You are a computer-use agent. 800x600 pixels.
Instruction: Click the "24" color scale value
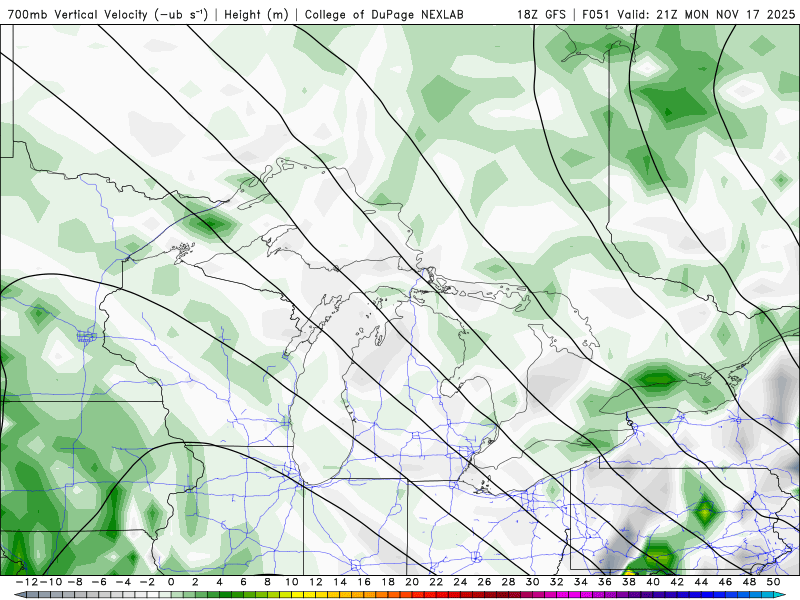[460, 582]
